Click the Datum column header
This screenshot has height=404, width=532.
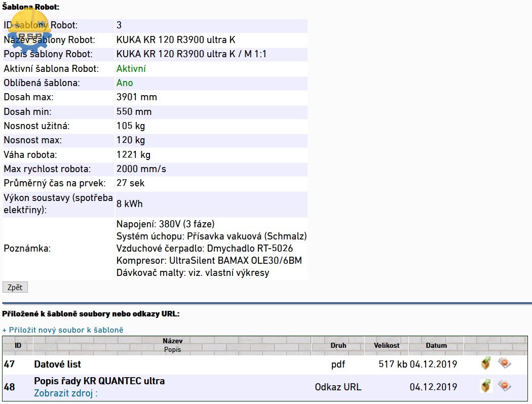click(436, 345)
